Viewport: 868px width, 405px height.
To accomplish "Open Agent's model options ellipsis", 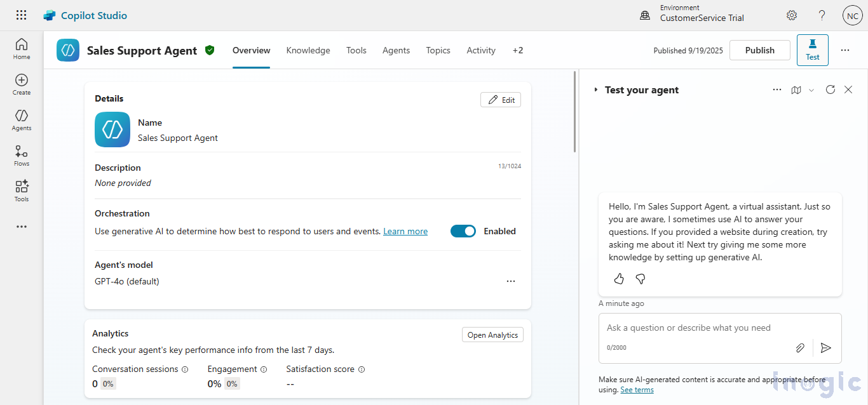I will (x=511, y=281).
